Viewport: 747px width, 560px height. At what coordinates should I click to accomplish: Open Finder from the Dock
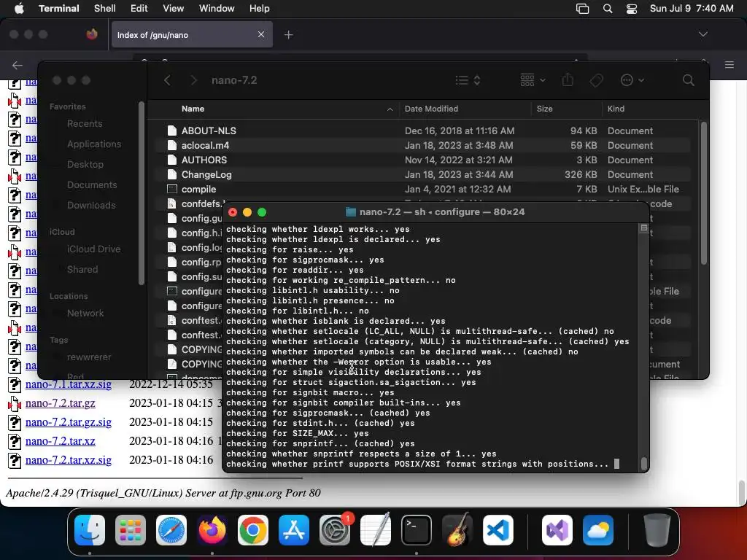(90, 530)
